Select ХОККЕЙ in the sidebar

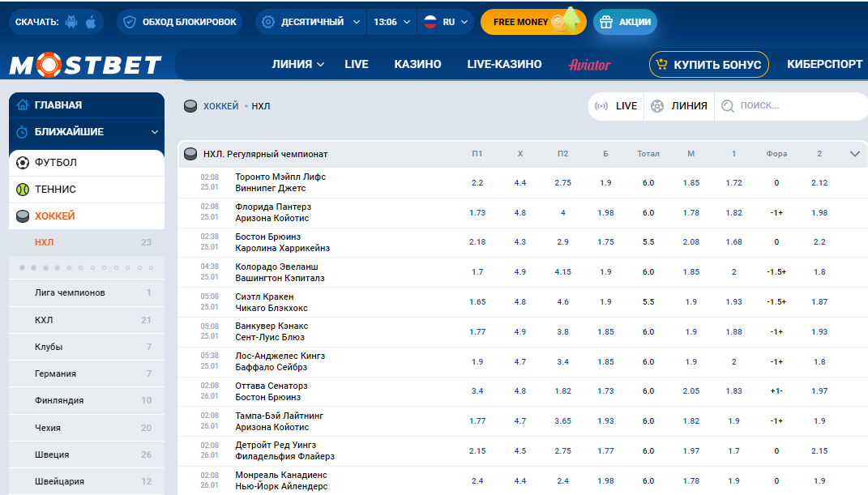pyautogui.click(x=87, y=215)
